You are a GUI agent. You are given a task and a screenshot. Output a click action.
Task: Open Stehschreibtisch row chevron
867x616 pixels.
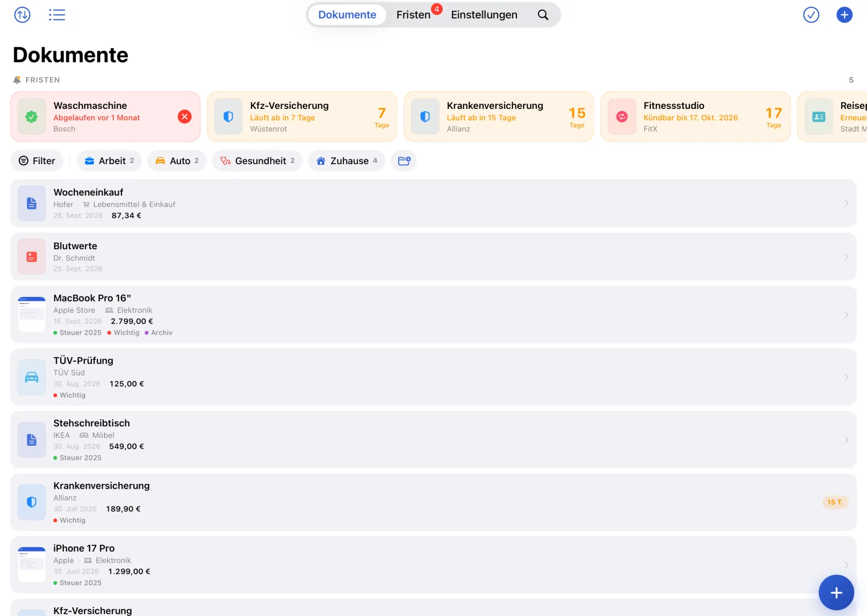(x=846, y=440)
